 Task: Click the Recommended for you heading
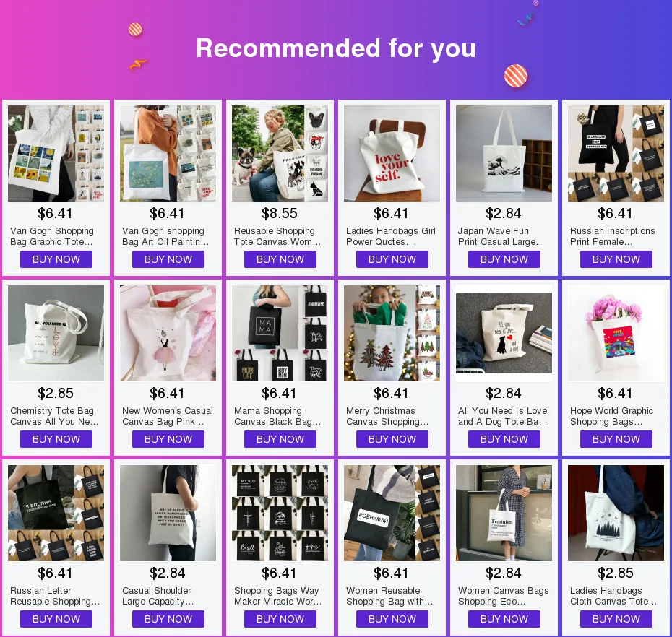click(x=336, y=48)
